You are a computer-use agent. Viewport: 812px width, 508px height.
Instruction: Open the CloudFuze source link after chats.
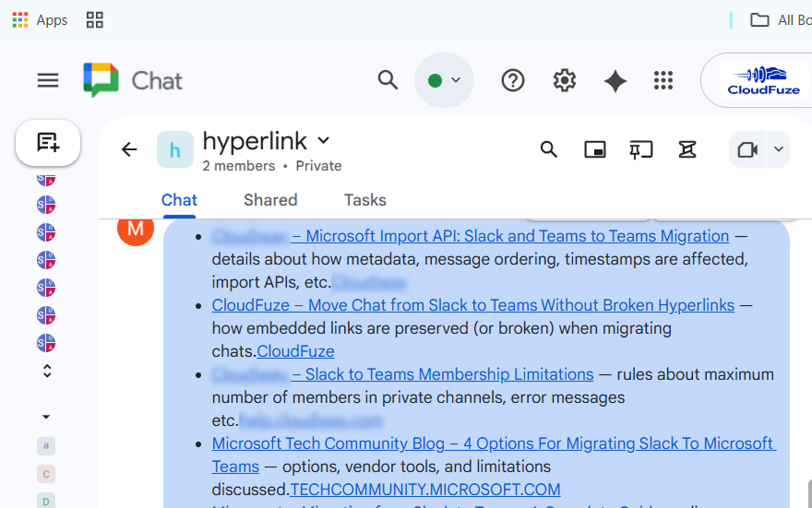click(x=295, y=352)
